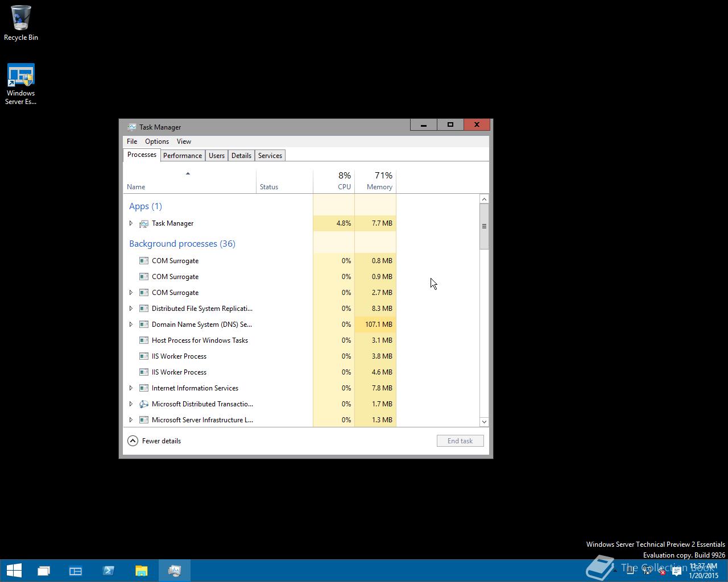Click the 7.8 MB memory value
The width and height of the screenshot is (728, 582).
click(382, 388)
